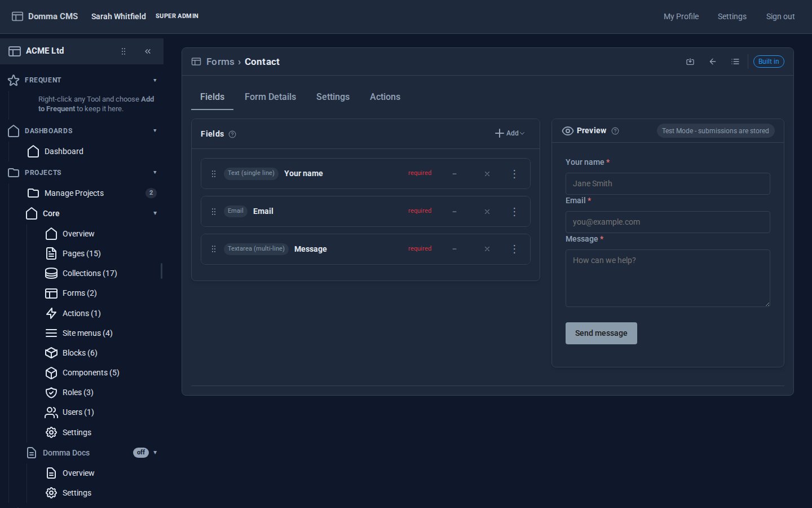The width and height of the screenshot is (812, 508).
Task: Click the Forms breadcrumb link
Action: click(x=220, y=62)
